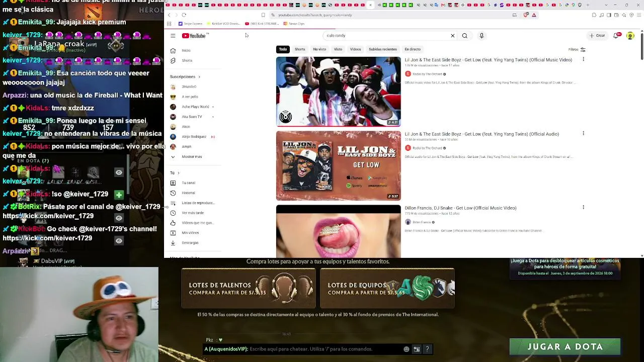Select the Subidas recientes chip
Image resolution: width=644 pixels, height=362 pixels.
pyautogui.click(x=383, y=49)
